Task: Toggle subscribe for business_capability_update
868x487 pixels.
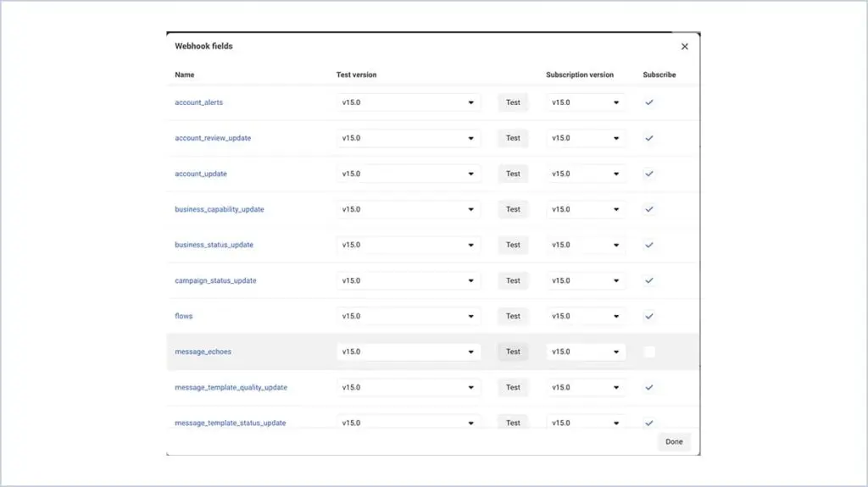Action: [649, 209]
